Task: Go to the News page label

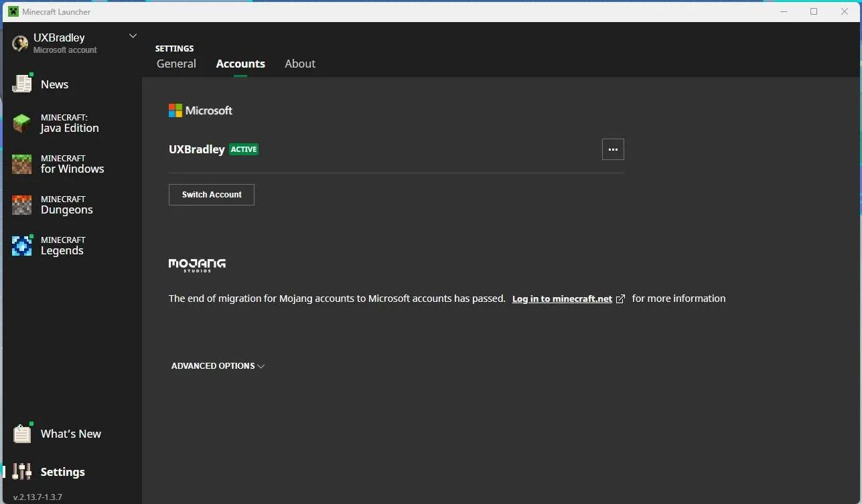Action: click(54, 84)
